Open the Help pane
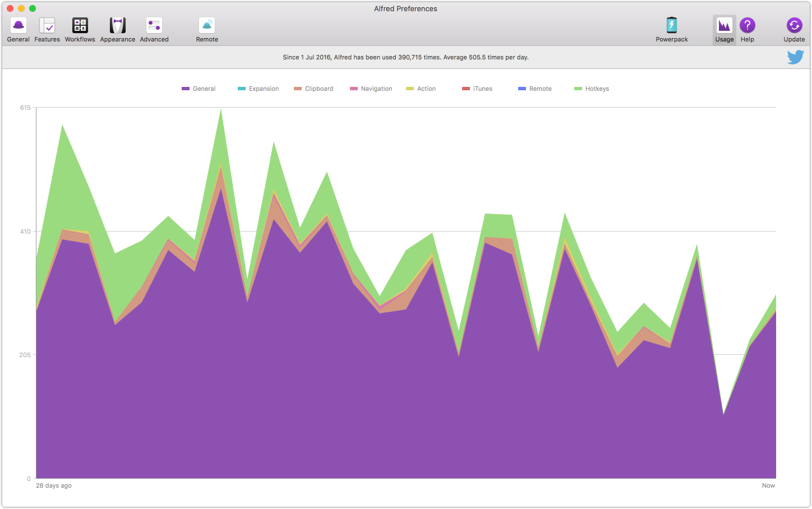Screen dimensions: 812x509 point(748,30)
